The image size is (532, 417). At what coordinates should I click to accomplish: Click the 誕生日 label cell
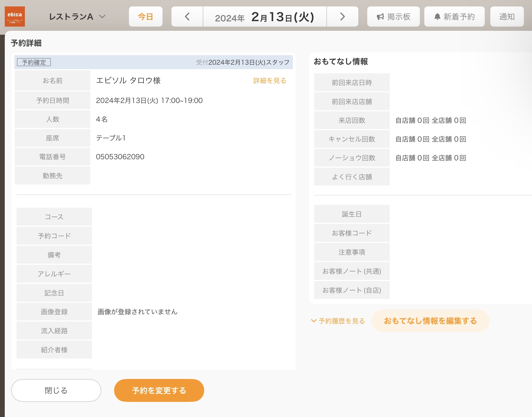click(352, 214)
